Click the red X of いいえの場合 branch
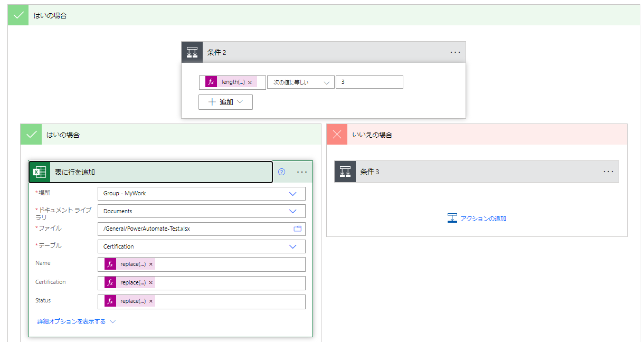 click(337, 135)
